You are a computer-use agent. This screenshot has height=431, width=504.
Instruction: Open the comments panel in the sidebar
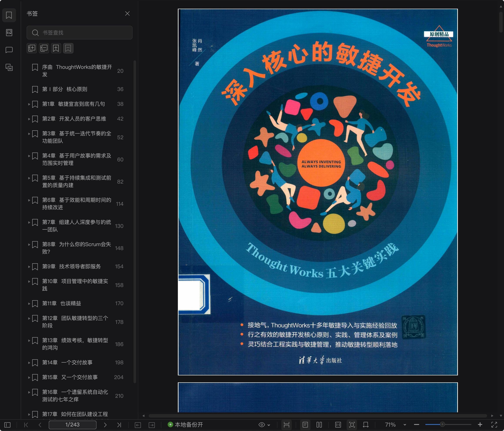pos(9,50)
